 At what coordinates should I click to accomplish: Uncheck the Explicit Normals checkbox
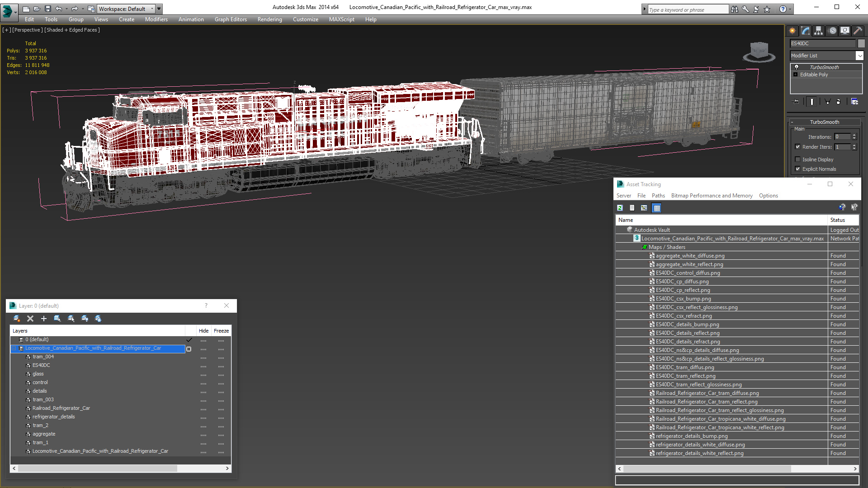[798, 169]
